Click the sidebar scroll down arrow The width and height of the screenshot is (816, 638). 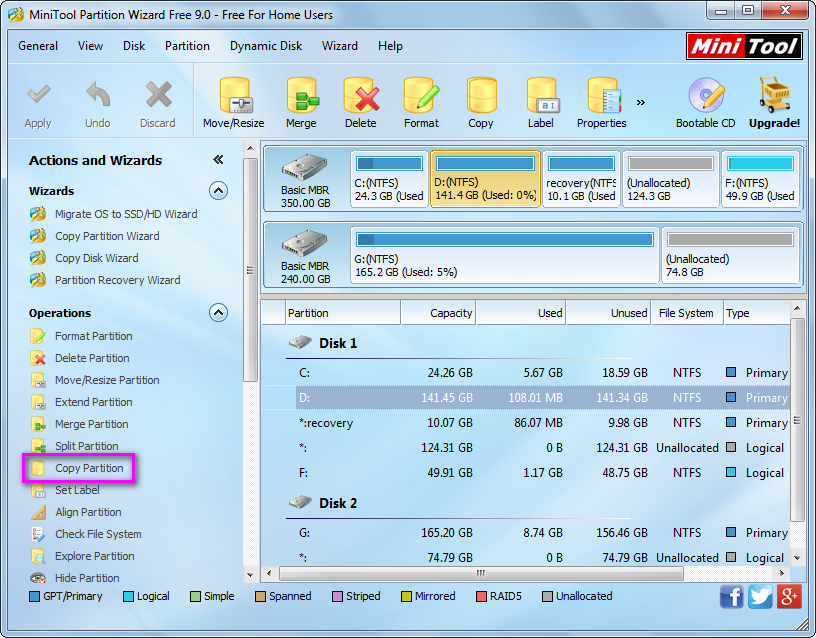click(250, 575)
